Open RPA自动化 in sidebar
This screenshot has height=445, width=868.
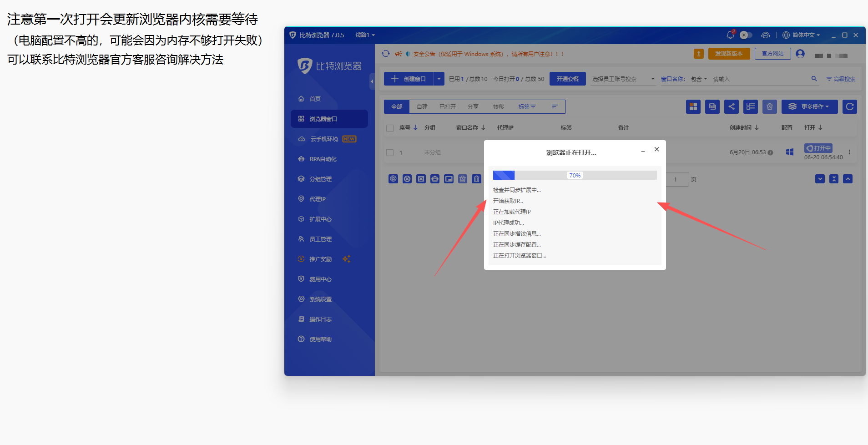(329, 159)
